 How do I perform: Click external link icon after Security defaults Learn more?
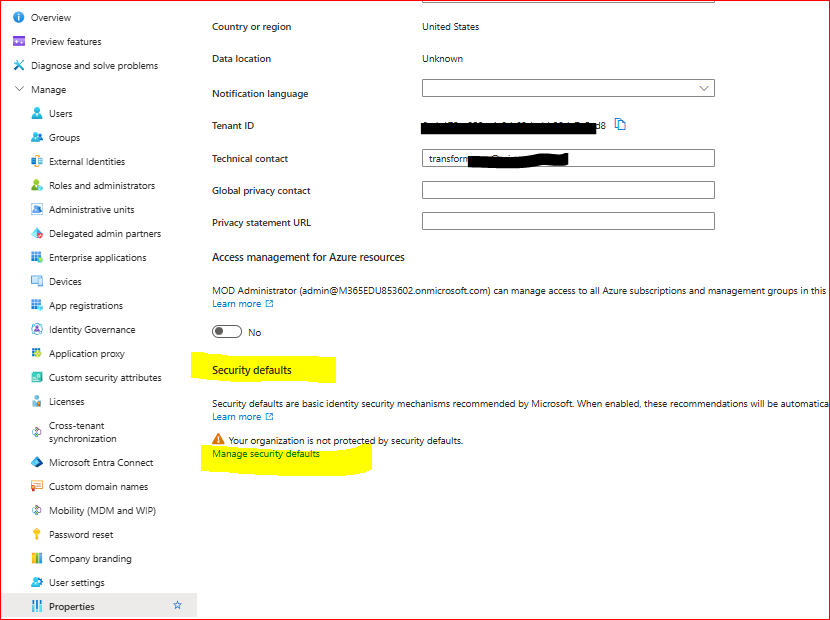tap(269, 416)
